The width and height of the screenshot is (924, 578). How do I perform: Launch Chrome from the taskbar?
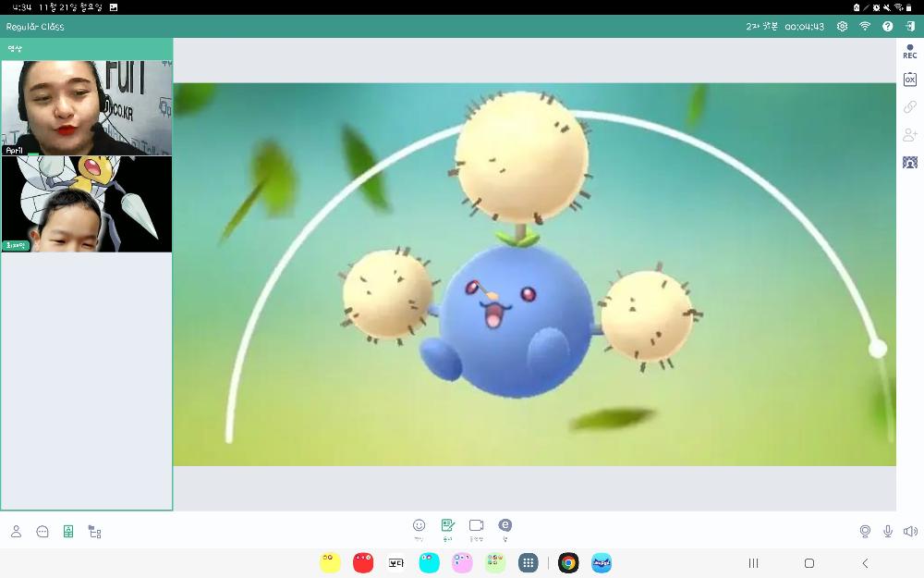click(x=568, y=563)
